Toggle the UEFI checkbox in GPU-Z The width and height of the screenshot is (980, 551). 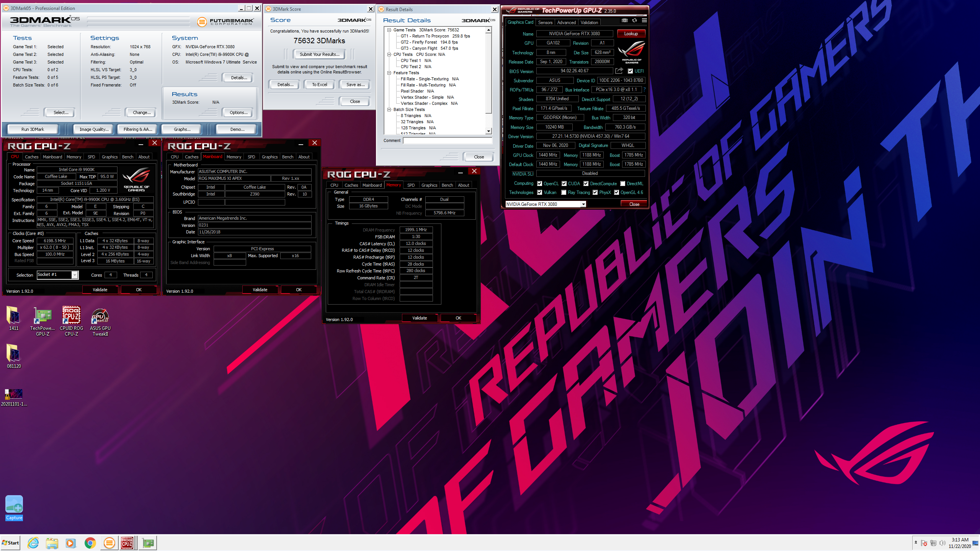point(630,71)
